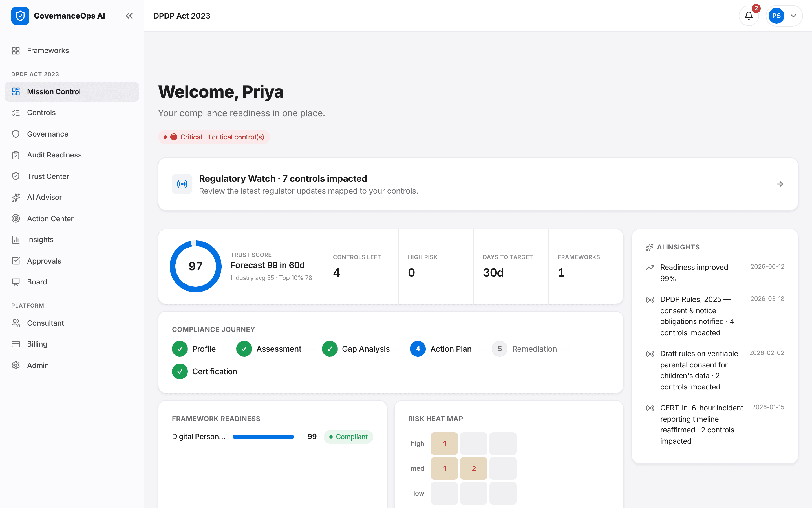Open DPDP Rules, 2025 consent insight
Viewport: 812px width, 508px height.
pyautogui.click(x=715, y=316)
